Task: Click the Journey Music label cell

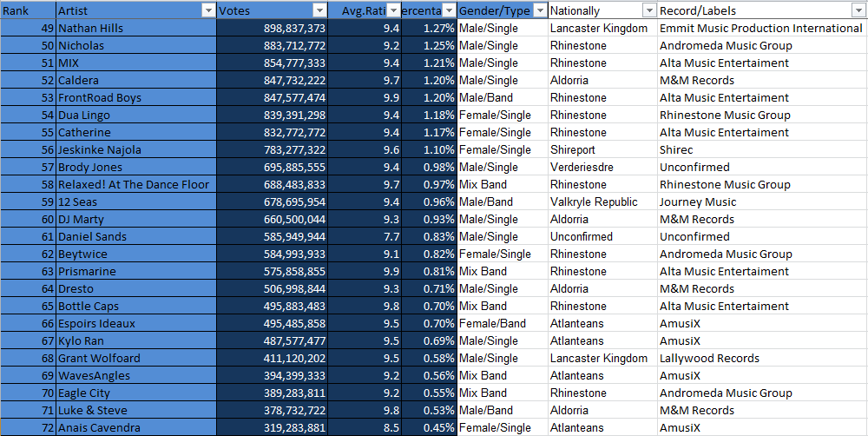Action: 763,202
